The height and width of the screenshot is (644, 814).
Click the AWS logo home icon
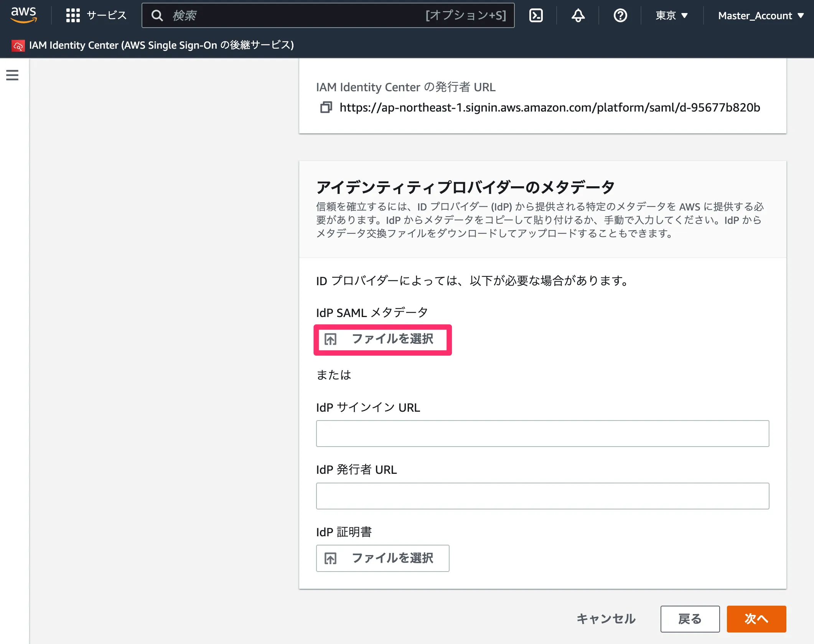[x=24, y=15]
